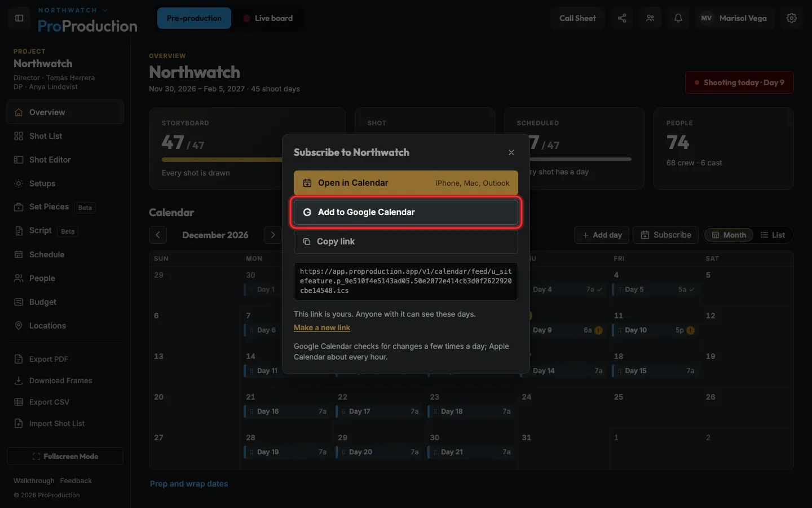Close the Subscribe to Northwatch dialog
This screenshot has height=508, width=812.
(511, 152)
